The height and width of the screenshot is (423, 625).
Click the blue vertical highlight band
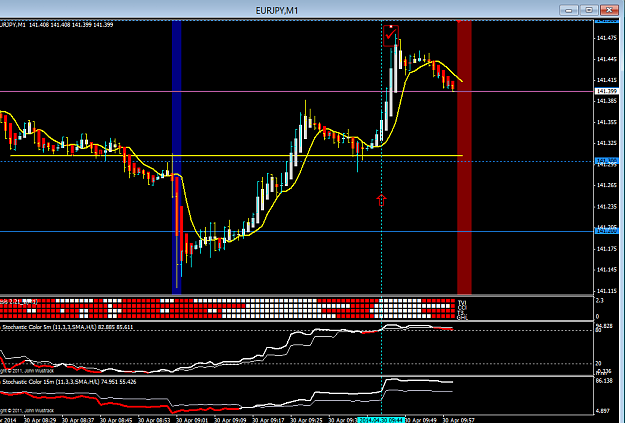(x=177, y=157)
